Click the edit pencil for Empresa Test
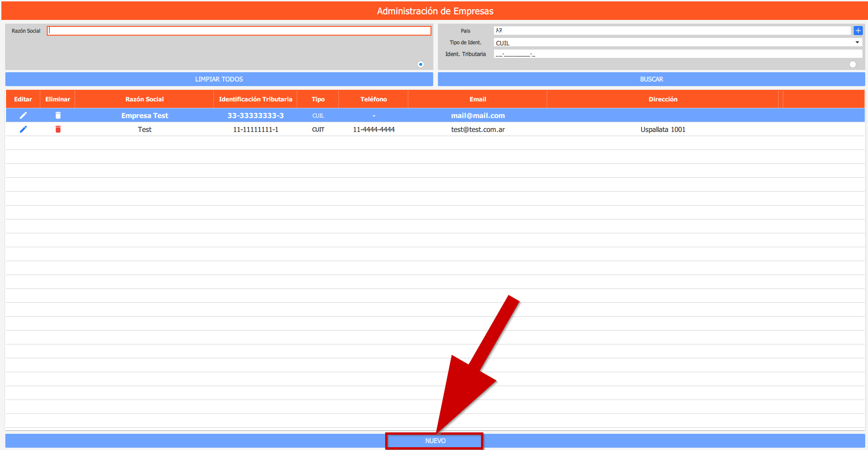Screen dimensions: 868x450 (x=23, y=115)
